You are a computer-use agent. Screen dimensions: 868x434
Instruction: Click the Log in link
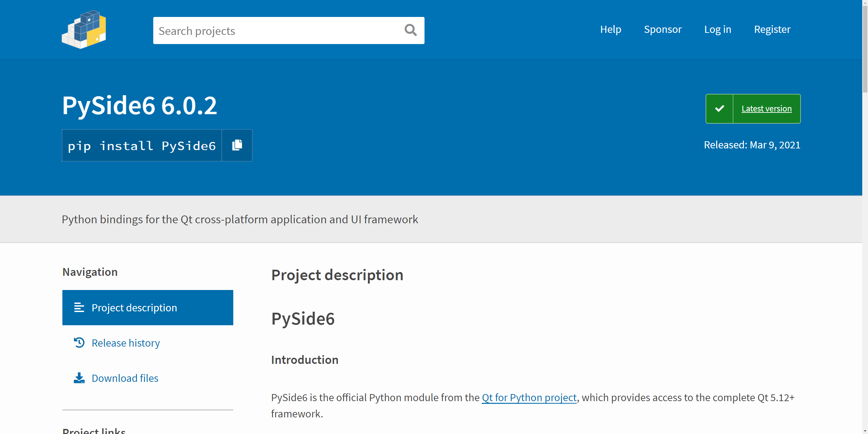click(x=717, y=29)
